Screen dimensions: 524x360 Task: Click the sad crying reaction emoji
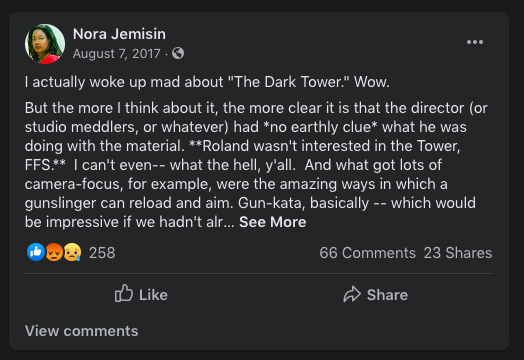coord(73,252)
